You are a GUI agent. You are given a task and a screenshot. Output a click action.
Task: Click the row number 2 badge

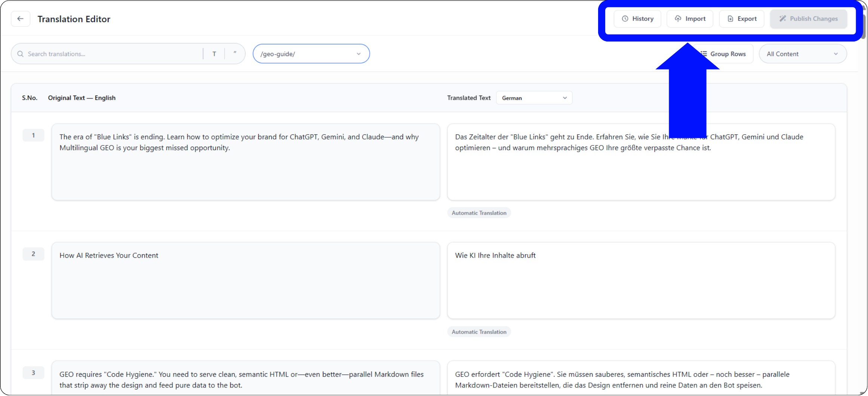[33, 254]
